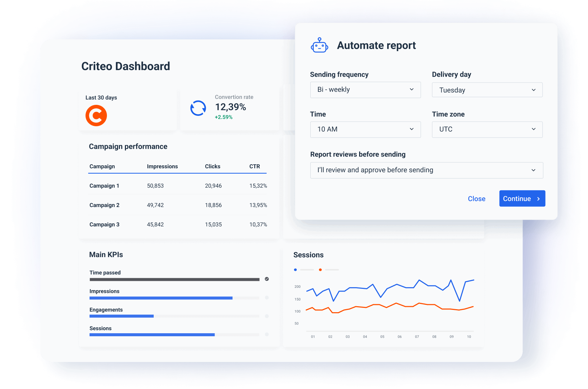Click the arrow icon inside the Continue button
The width and height of the screenshot is (588, 389).
[x=538, y=198]
